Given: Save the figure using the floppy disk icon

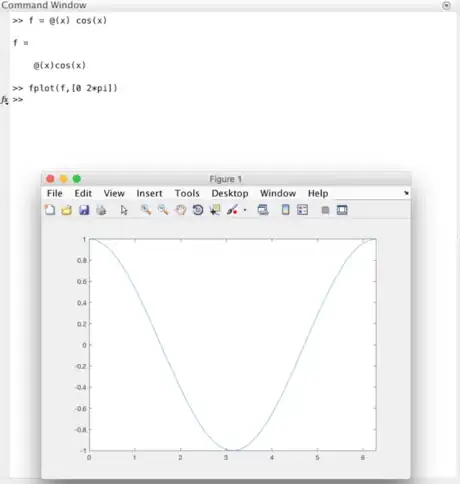Looking at the screenshot, I should click(x=84, y=210).
